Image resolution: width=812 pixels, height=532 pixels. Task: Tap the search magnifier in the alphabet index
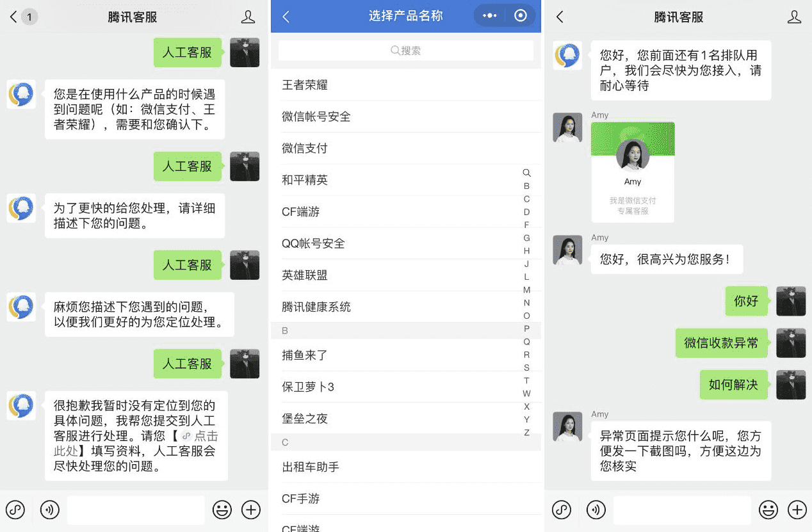pos(526,173)
